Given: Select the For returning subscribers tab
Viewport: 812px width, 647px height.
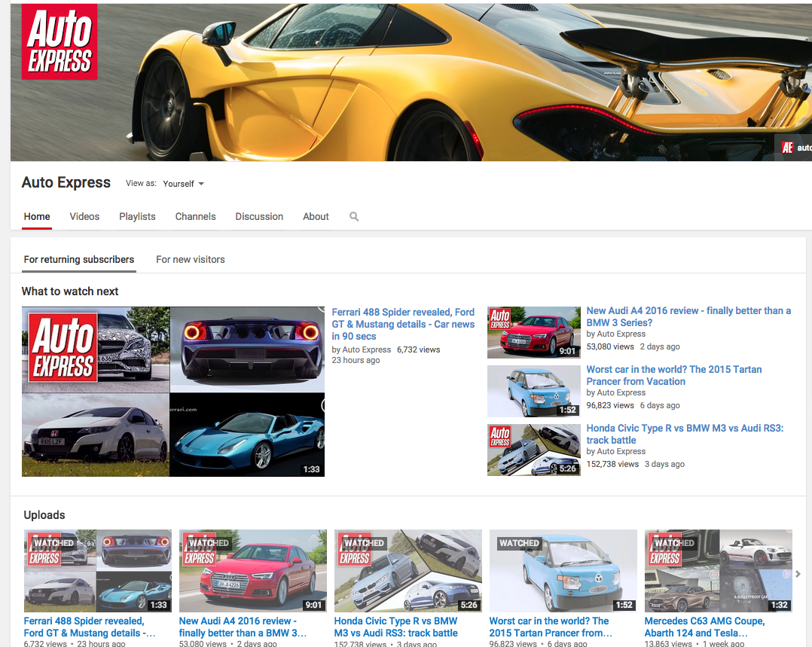Looking at the screenshot, I should [x=78, y=260].
